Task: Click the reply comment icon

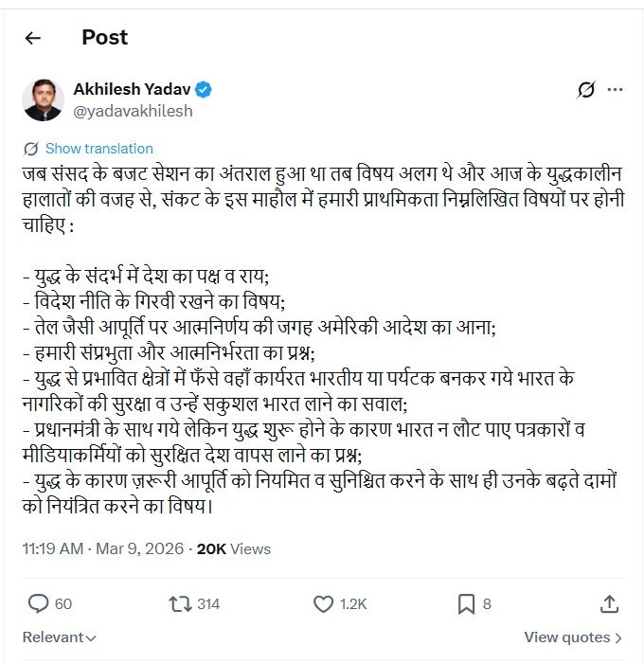Action: 38,603
